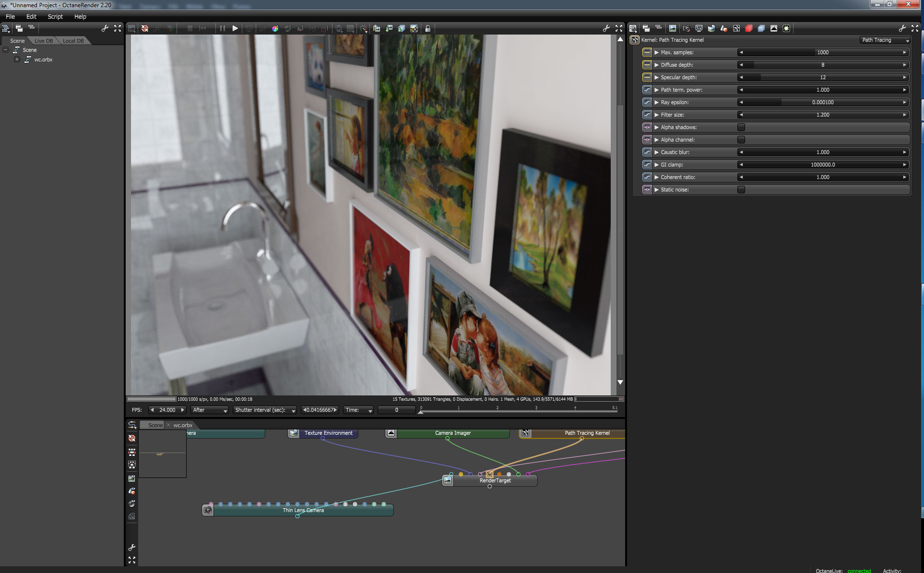Image resolution: width=924 pixels, height=573 pixels.
Task: Open the Path Tracing kernel type dropdown
Action: click(x=885, y=40)
